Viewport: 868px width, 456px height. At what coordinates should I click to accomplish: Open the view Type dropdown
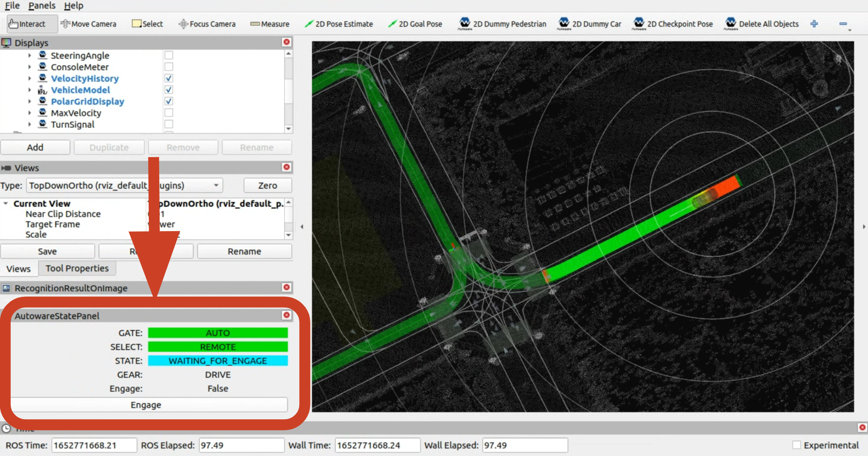coord(125,186)
